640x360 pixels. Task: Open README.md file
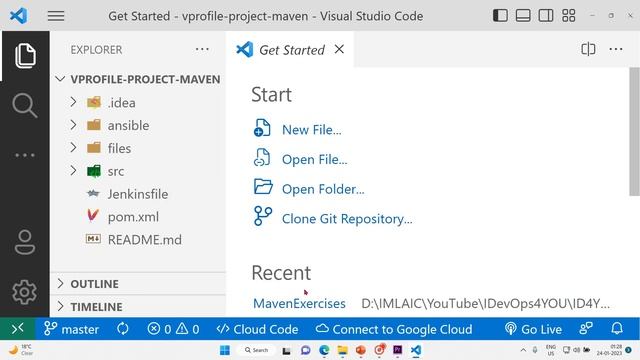click(x=138, y=240)
